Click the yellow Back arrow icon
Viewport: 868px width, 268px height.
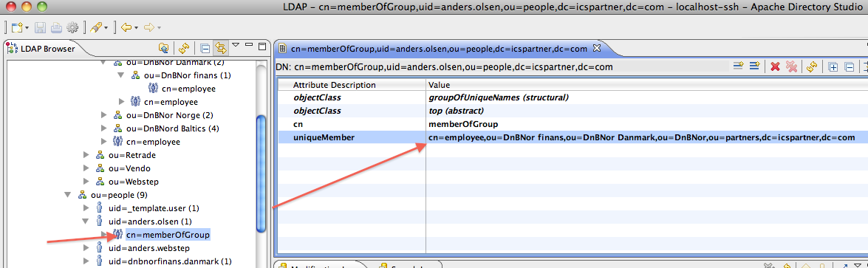coord(126,27)
